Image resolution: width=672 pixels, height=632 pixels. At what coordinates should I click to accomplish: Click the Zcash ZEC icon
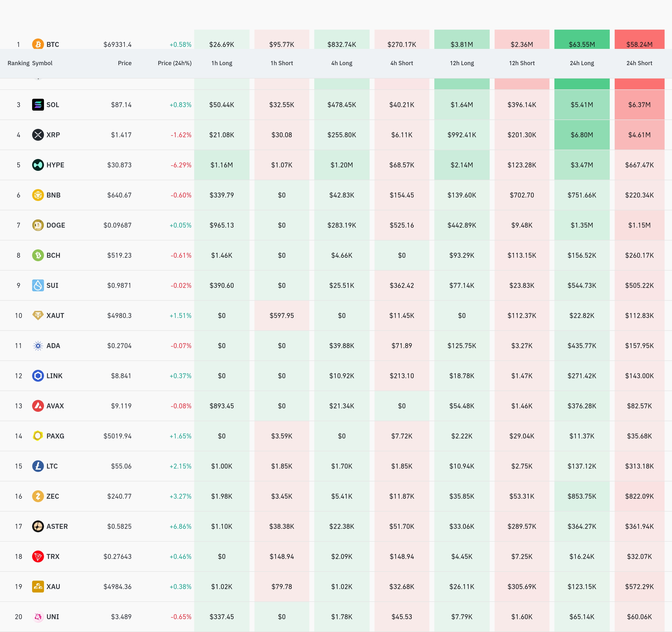tap(38, 496)
